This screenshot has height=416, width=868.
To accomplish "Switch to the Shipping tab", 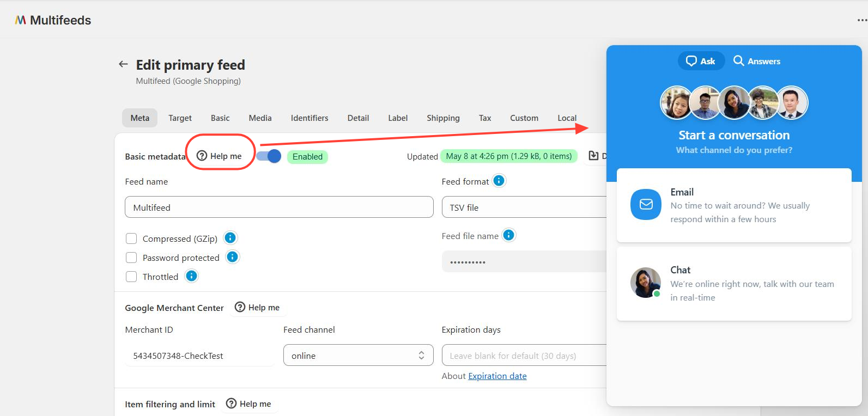I will point(443,118).
